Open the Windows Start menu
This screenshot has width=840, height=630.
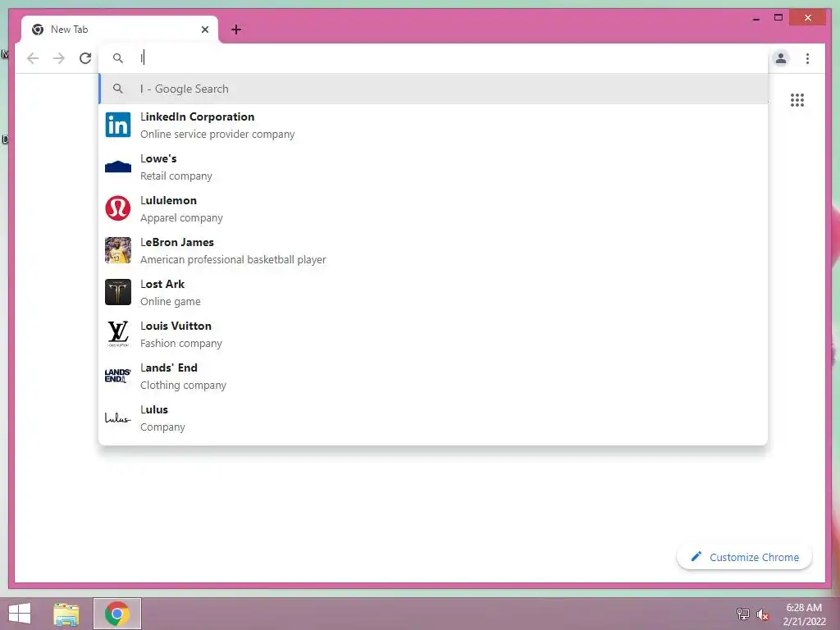pos(20,614)
